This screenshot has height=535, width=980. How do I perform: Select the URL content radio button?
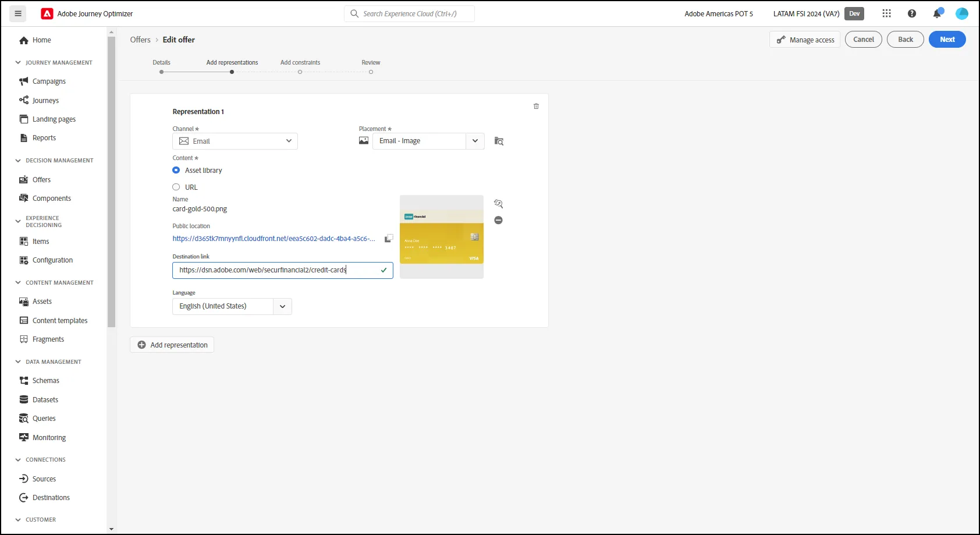point(176,187)
